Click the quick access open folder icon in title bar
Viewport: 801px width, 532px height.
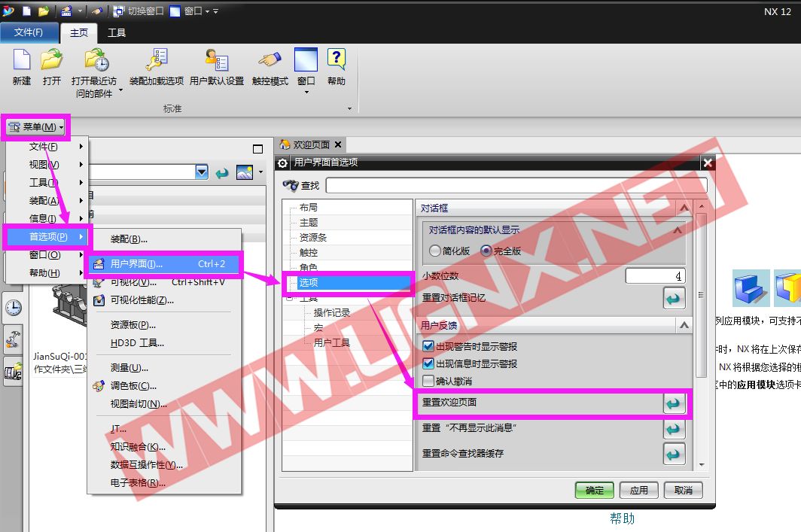click(x=44, y=11)
